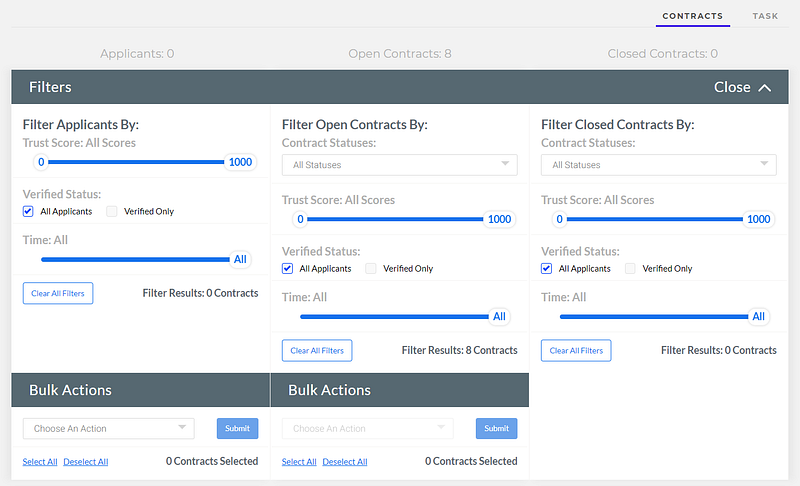
Task: Check Verified Only in Closed Contracts filter
Action: [630, 268]
